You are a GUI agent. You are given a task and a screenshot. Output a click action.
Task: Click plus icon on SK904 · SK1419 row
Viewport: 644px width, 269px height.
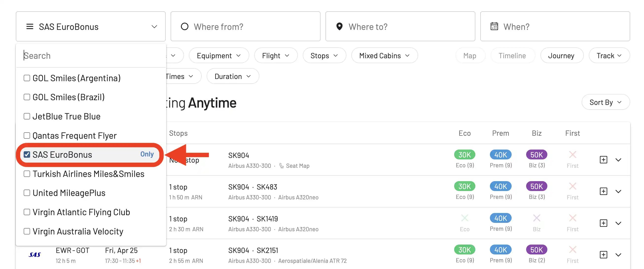[x=604, y=223]
